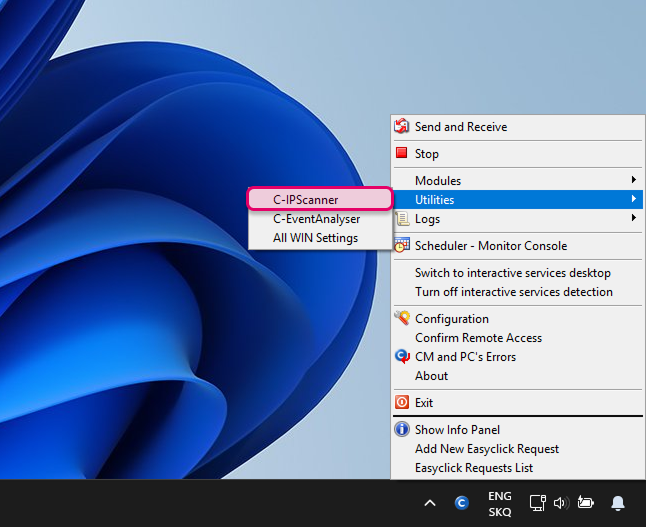Image resolution: width=646 pixels, height=527 pixels.
Task: Select the Utilities menu entry
Action: point(518,199)
